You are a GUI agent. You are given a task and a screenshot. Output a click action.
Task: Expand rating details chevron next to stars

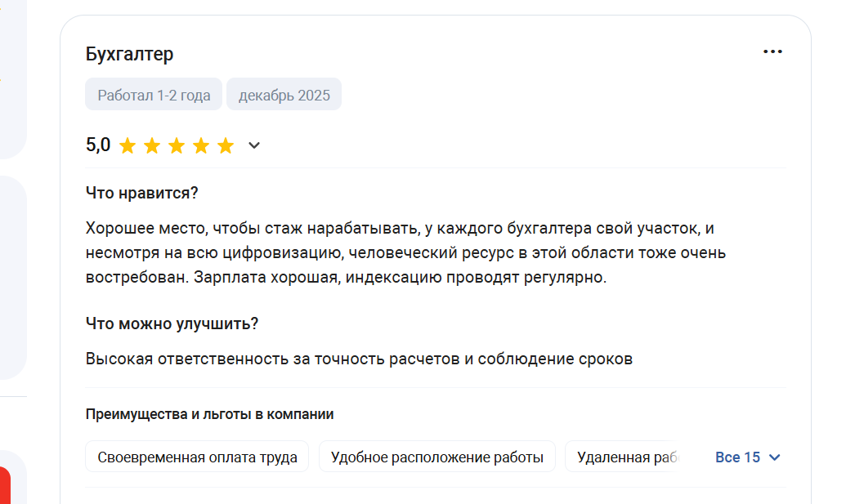click(254, 145)
